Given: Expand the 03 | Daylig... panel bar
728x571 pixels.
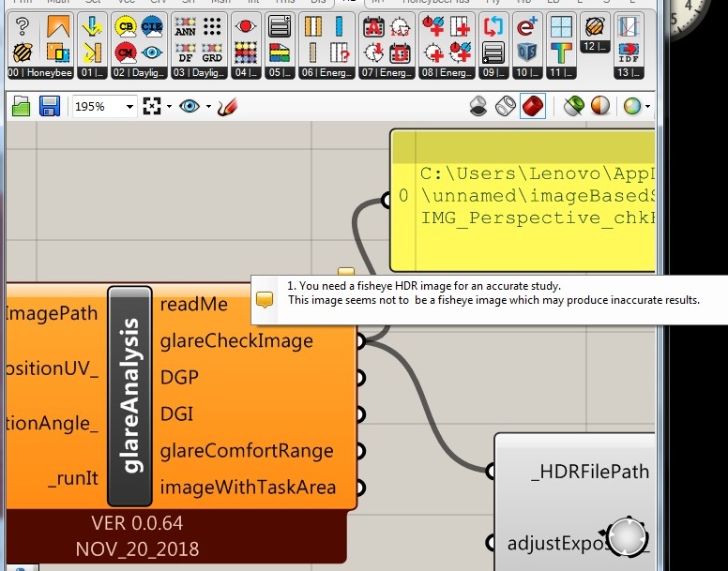Looking at the screenshot, I should pos(199,73).
